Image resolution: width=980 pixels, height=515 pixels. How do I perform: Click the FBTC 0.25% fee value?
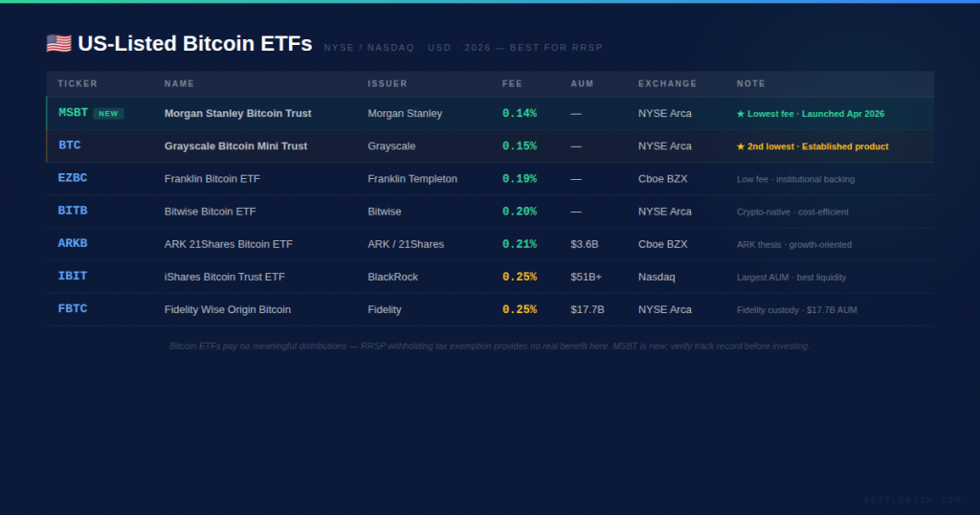coord(520,309)
